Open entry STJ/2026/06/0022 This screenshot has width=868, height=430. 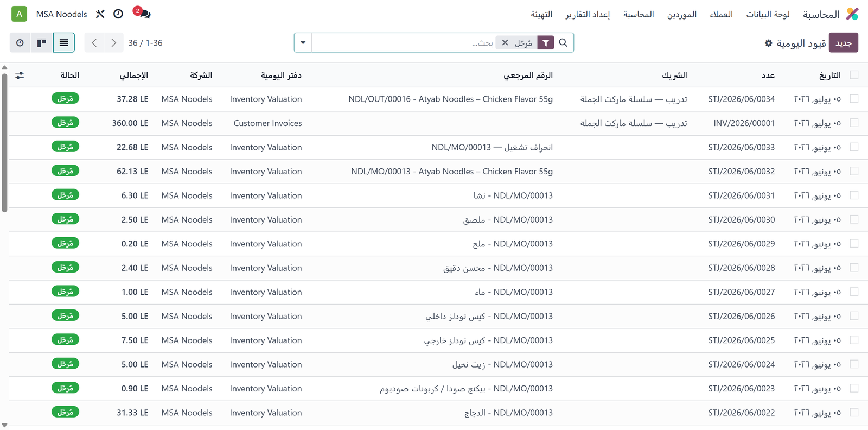(x=741, y=413)
